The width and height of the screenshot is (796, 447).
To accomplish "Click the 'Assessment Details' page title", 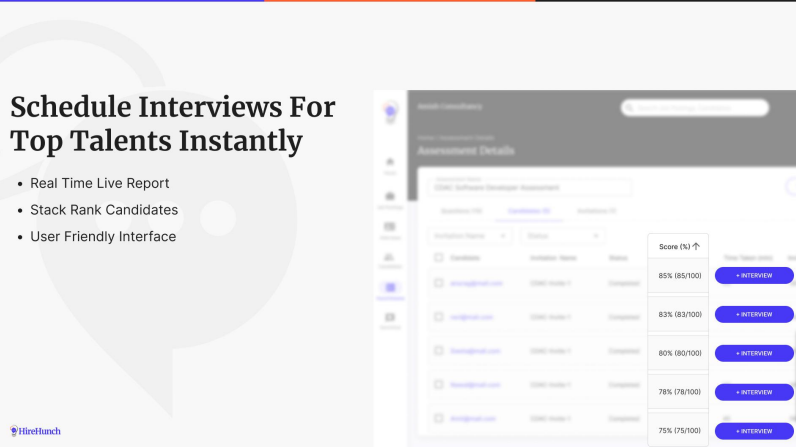I will (466, 151).
